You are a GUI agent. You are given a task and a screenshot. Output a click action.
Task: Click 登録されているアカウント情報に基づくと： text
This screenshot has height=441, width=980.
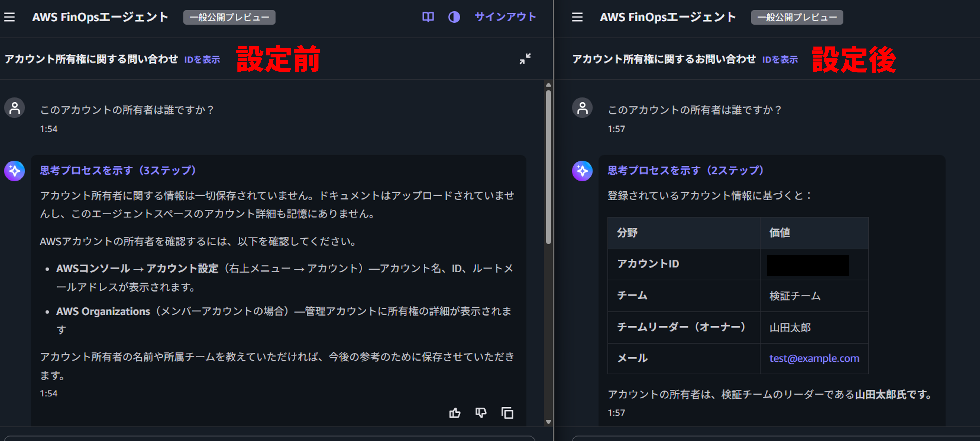coord(710,196)
